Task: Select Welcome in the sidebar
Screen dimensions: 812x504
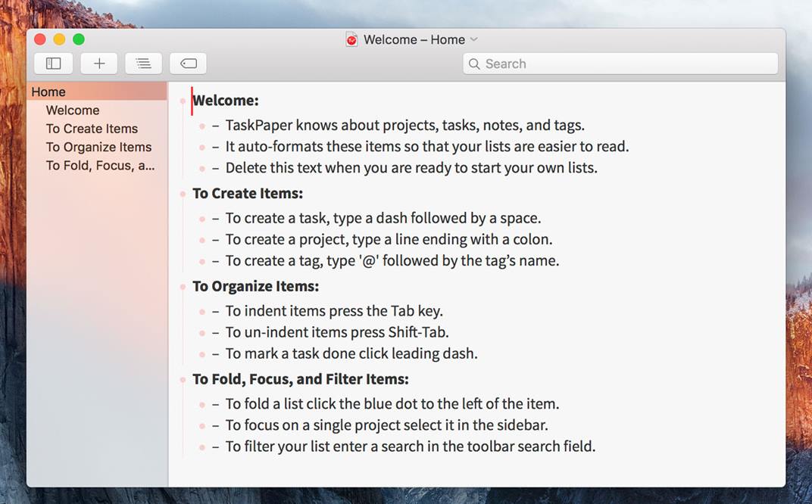Action: point(73,110)
